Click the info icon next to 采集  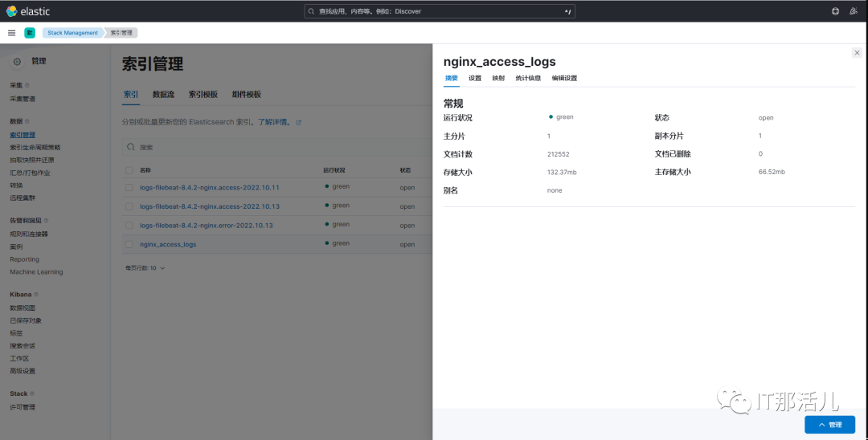(27, 86)
